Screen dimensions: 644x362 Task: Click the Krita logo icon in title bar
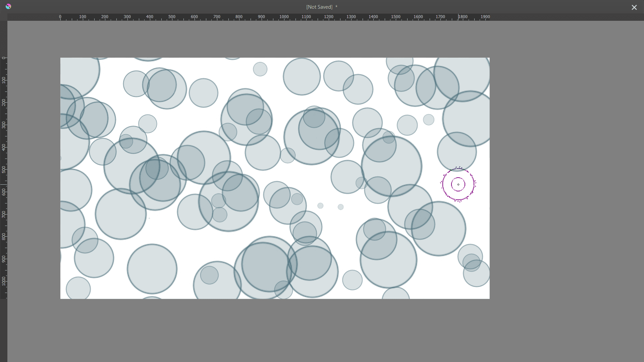click(x=8, y=6)
